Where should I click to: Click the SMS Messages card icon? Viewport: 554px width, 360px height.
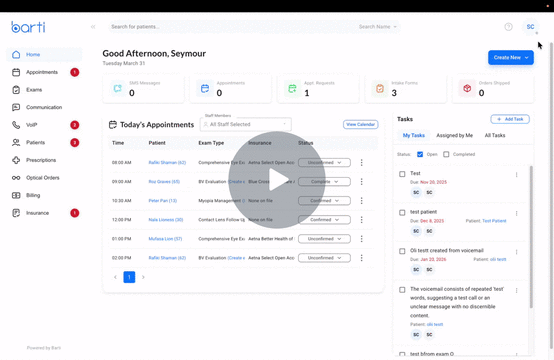tap(118, 88)
